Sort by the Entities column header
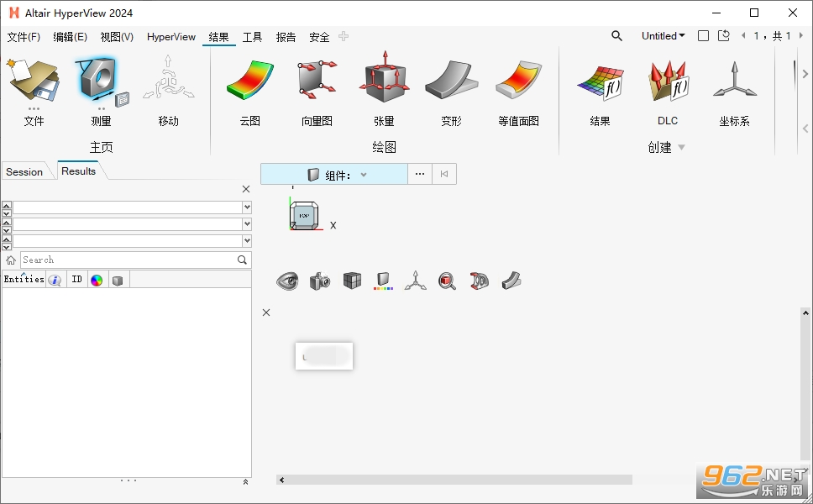Screen dimensions: 813x504 tap(24, 279)
